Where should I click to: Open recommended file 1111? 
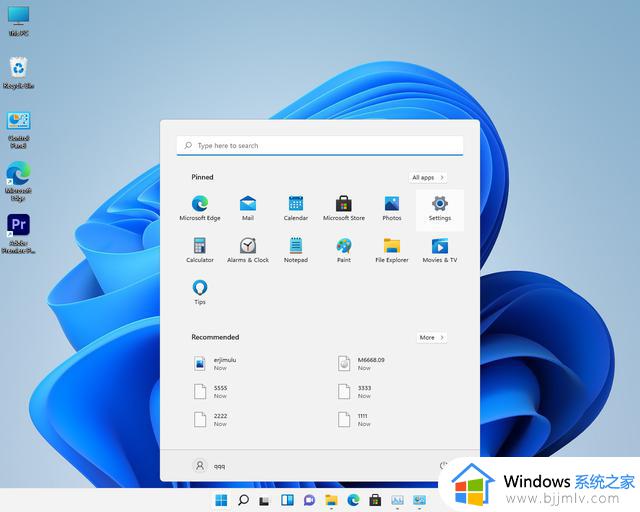[355, 420]
